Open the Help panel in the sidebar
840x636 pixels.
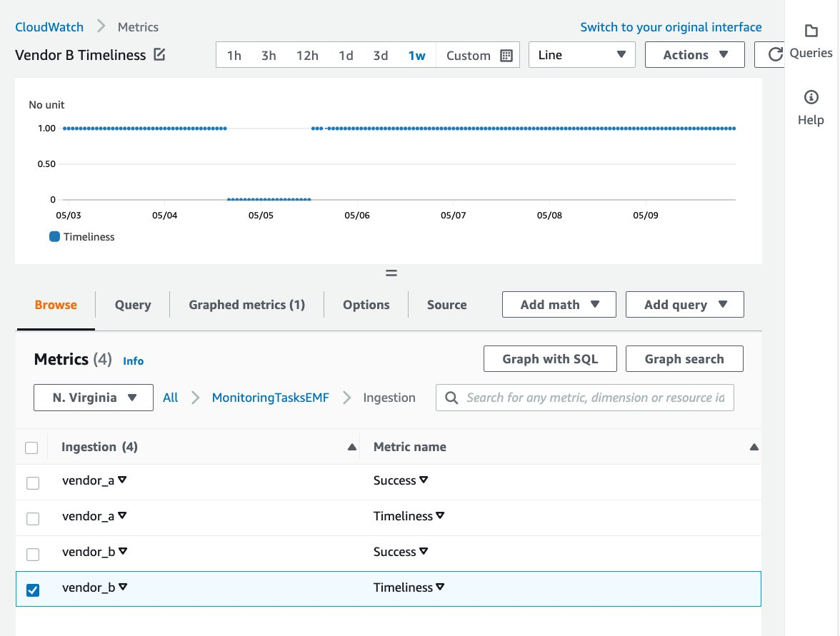point(811,107)
